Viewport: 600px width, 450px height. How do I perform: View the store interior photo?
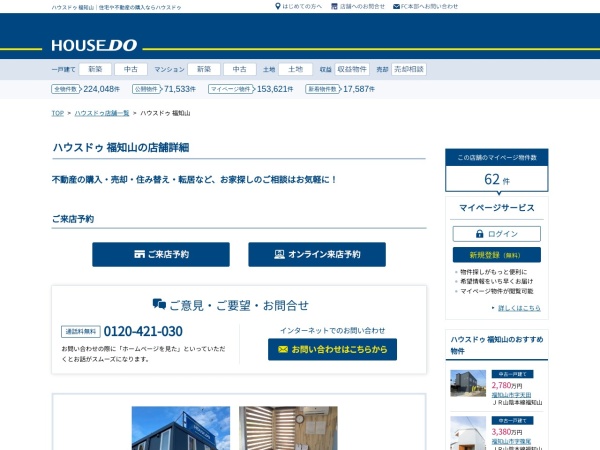[x=288, y=428]
